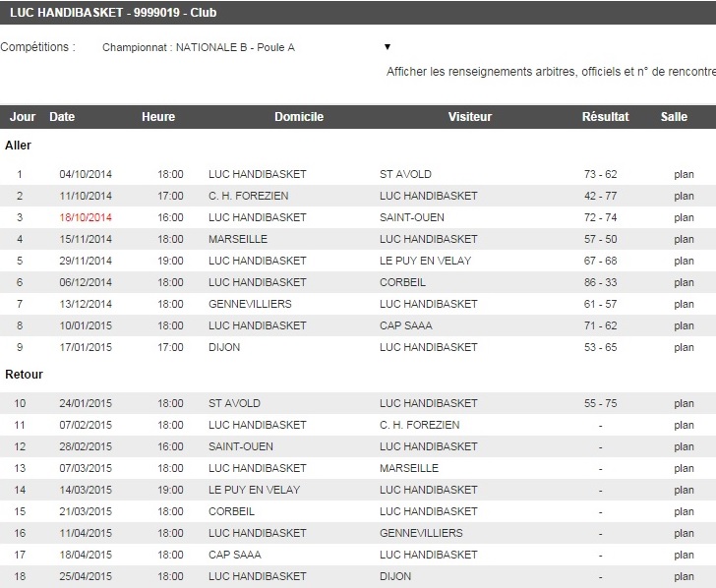Open plan link for the 17/01/2015 match
The image size is (716, 588).
point(685,347)
